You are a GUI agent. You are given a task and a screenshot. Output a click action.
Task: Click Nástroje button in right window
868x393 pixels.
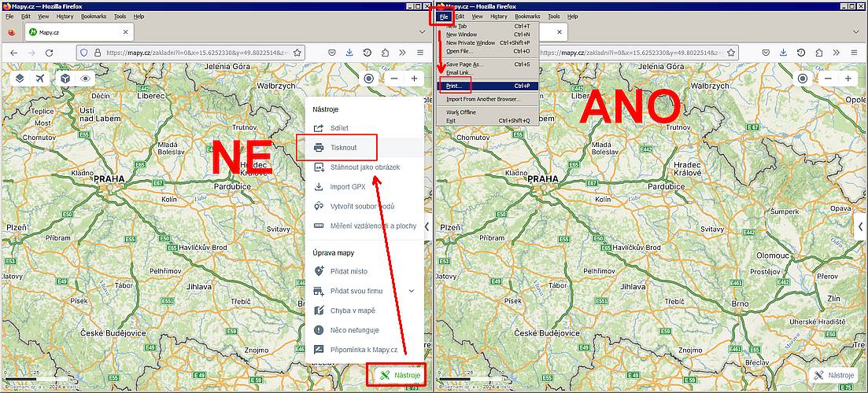[x=833, y=375]
